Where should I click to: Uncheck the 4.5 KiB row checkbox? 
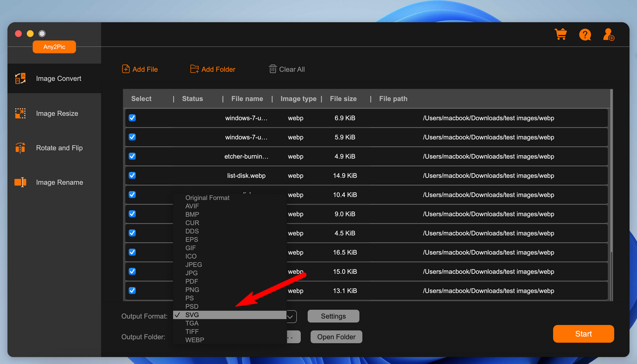click(x=132, y=233)
